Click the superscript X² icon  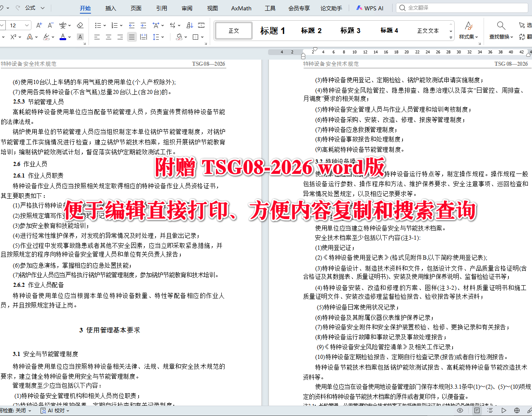pos(13,36)
